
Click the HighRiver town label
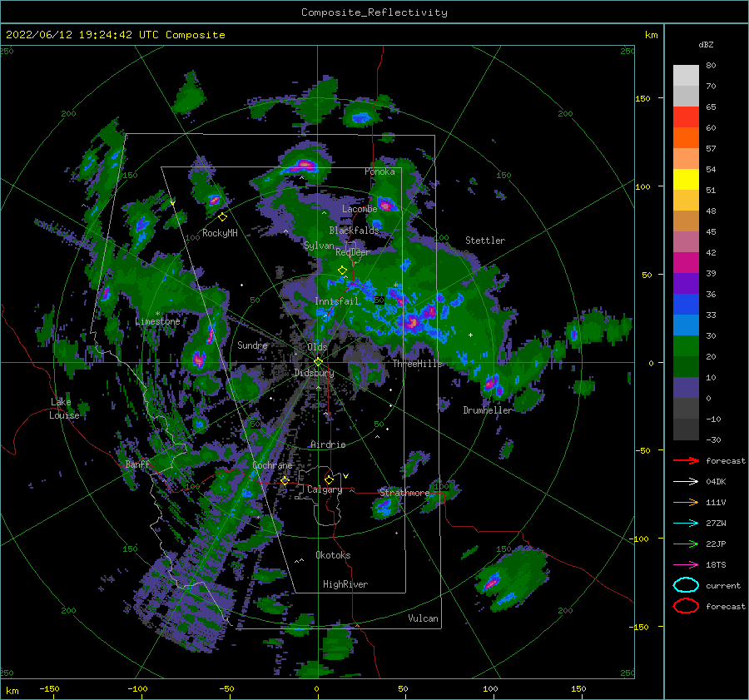345,584
